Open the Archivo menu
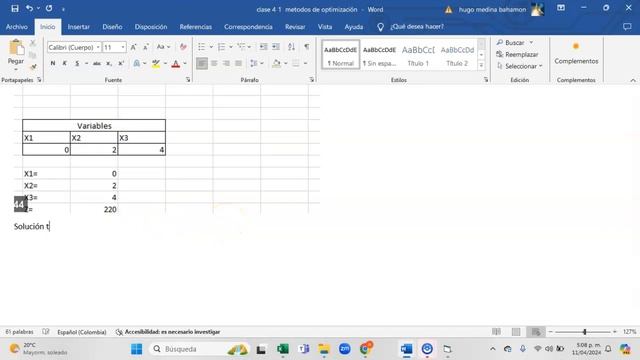 click(17, 27)
